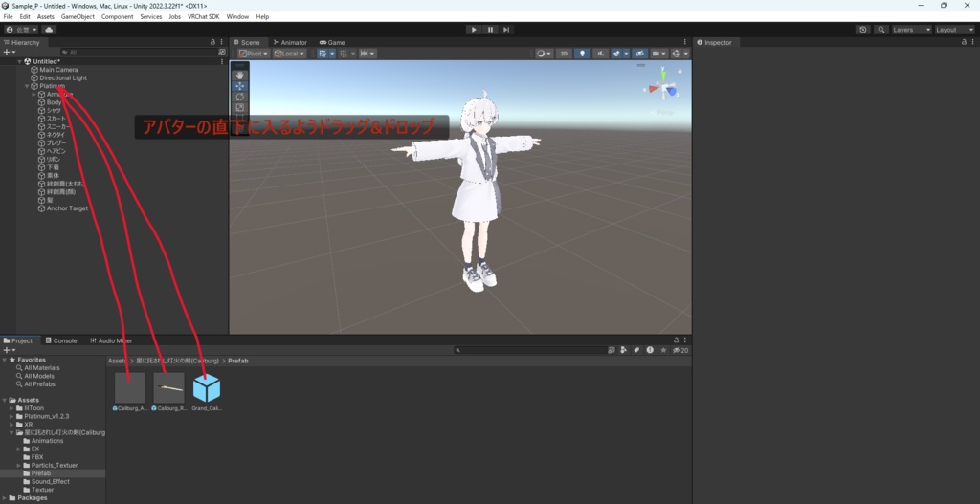Screen dimensions: 980x504
Task: Open the Layers dropdown
Action: pos(911,30)
